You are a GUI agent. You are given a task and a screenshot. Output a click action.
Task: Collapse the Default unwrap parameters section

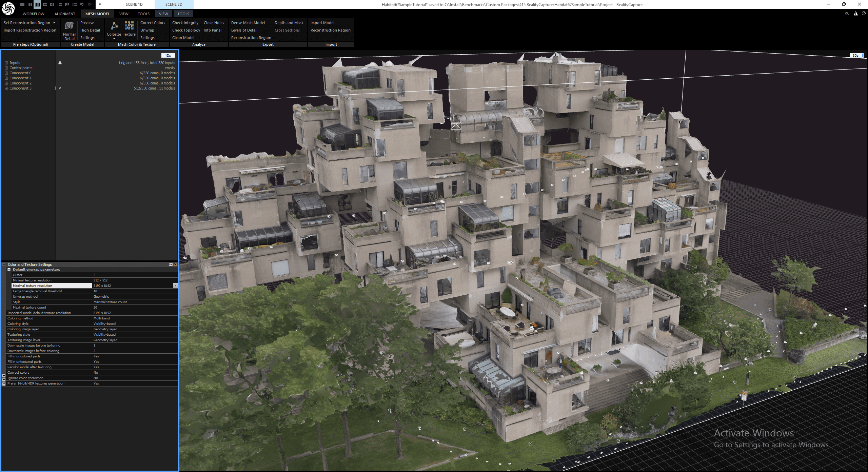[9, 269]
